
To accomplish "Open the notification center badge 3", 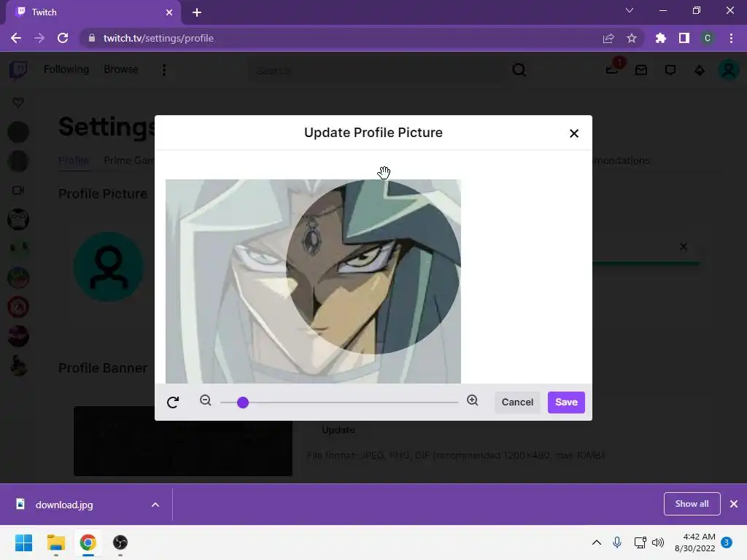I will pos(727,542).
